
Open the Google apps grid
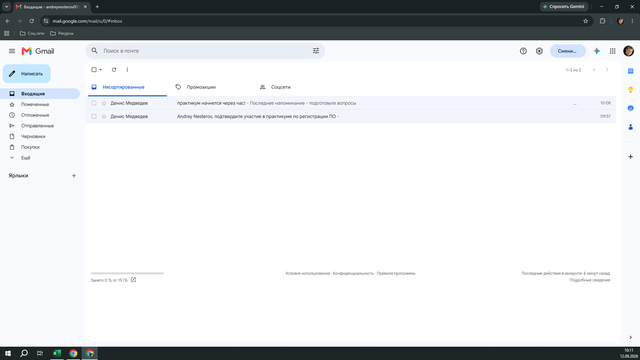613,51
